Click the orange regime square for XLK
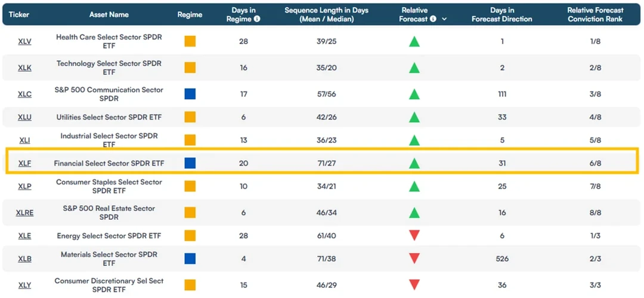The height and width of the screenshot is (298, 644). 190,67
